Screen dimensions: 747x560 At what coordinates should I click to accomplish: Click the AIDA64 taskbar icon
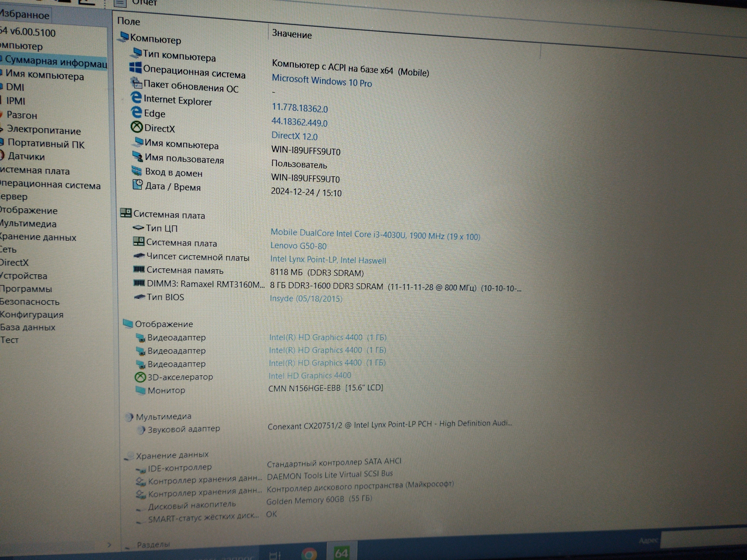click(342, 552)
